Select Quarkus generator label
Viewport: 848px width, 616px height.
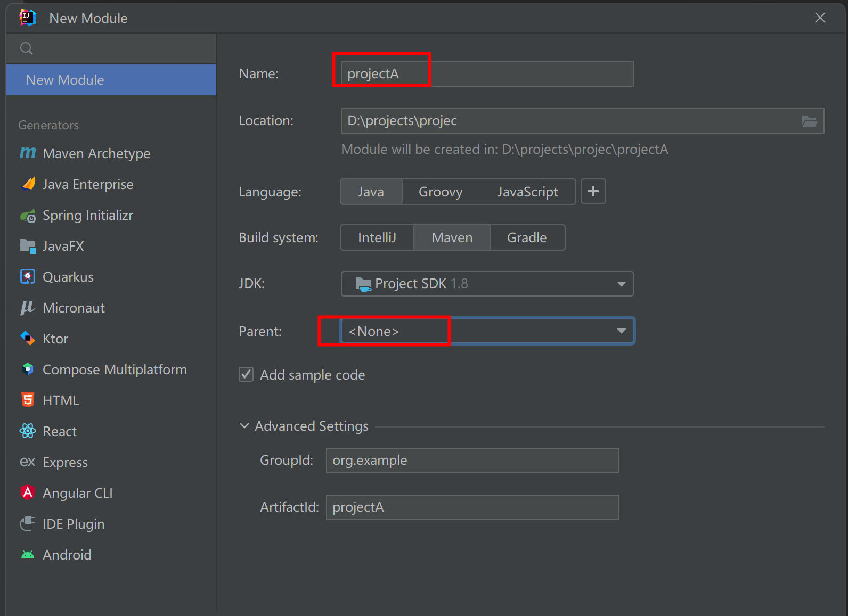(x=68, y=277)
